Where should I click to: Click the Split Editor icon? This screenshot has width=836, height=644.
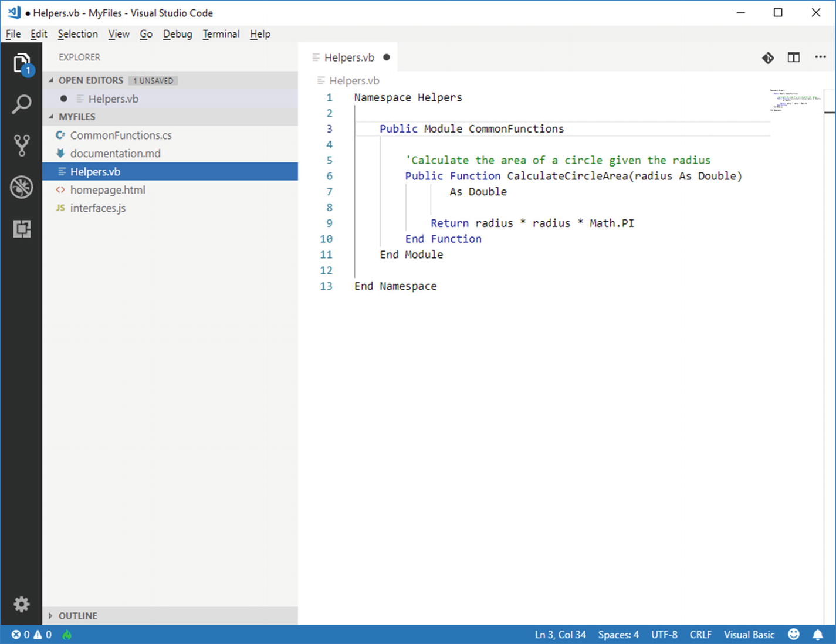794,57
